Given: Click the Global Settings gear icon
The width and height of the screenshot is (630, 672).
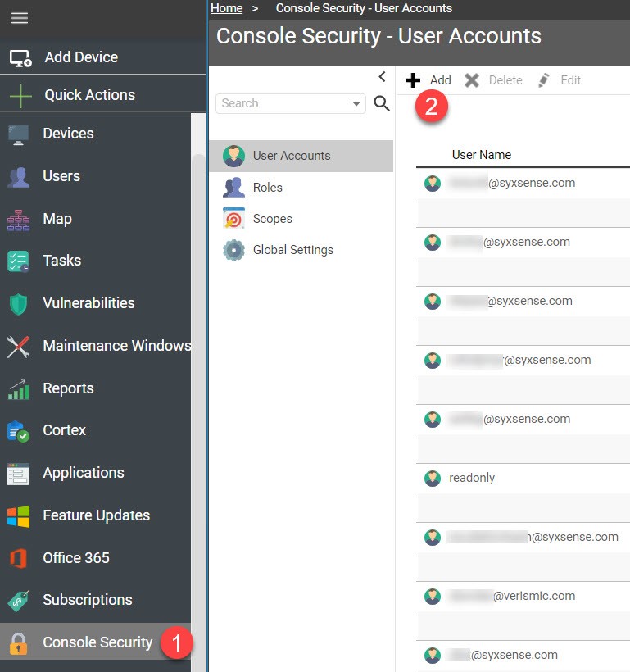Looking at the screenshot, I should click(x=233, y=250).
